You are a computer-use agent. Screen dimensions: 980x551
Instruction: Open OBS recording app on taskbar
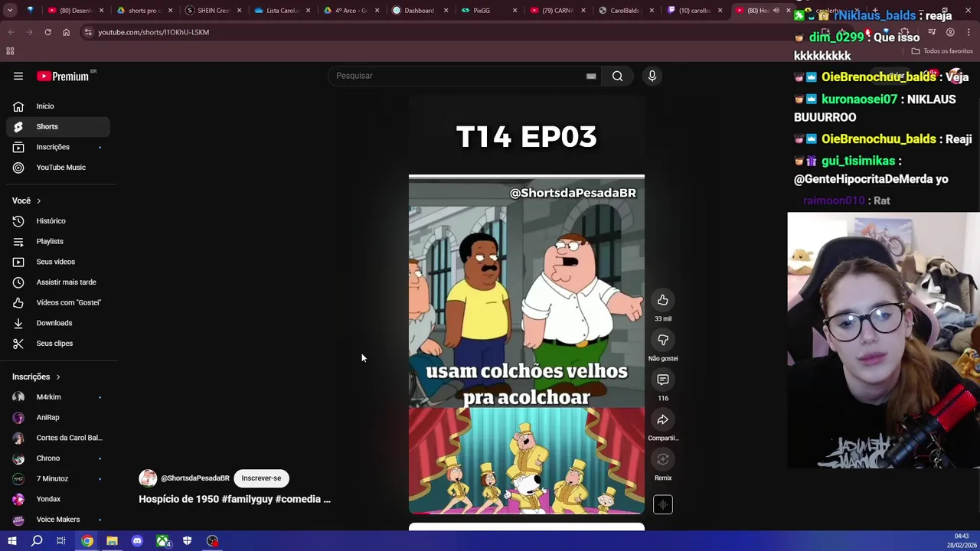pyautogui.click(x=212, y=541)
